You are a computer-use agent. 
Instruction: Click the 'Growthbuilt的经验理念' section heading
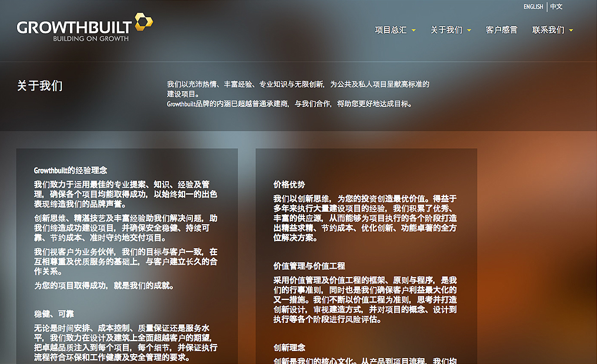[x=71, y=171]
